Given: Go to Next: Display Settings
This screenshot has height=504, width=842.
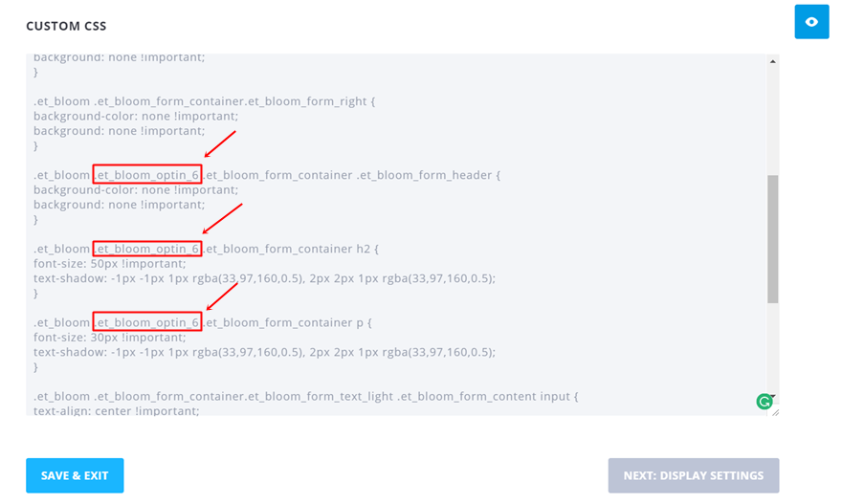Looking at the screenshot, I should [x=693, y=475].
